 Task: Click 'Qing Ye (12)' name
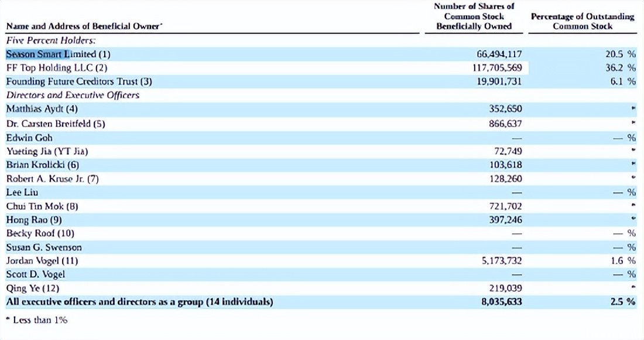(x=32, y=288)
